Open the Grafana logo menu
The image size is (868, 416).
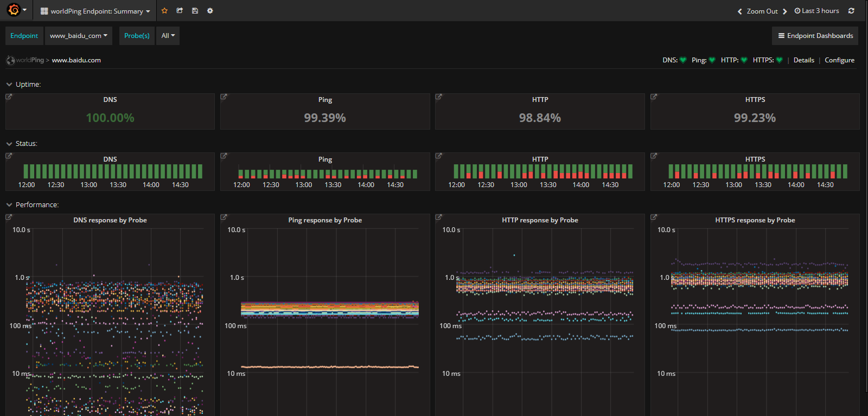[x=16, y=10]
